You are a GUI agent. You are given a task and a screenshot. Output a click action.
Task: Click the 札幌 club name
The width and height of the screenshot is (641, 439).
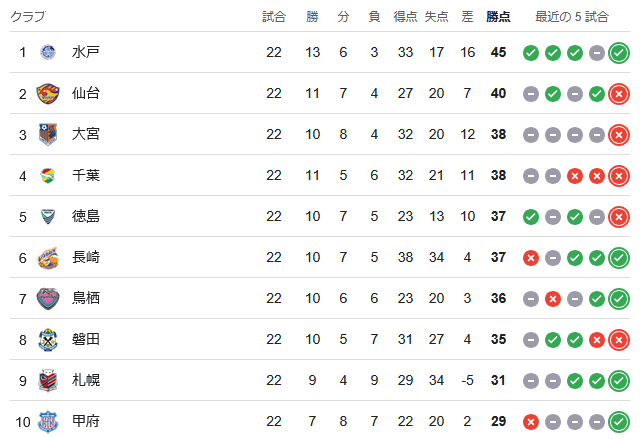(86, 380)
